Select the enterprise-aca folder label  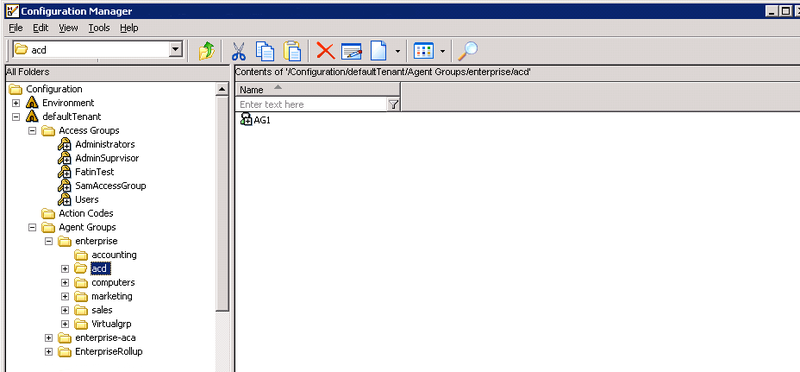click(106, 338)
